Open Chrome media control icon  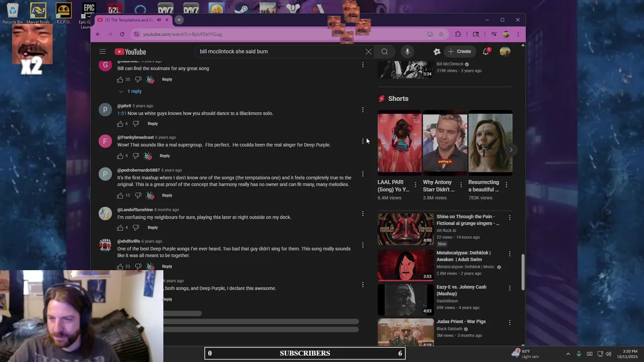494,34
